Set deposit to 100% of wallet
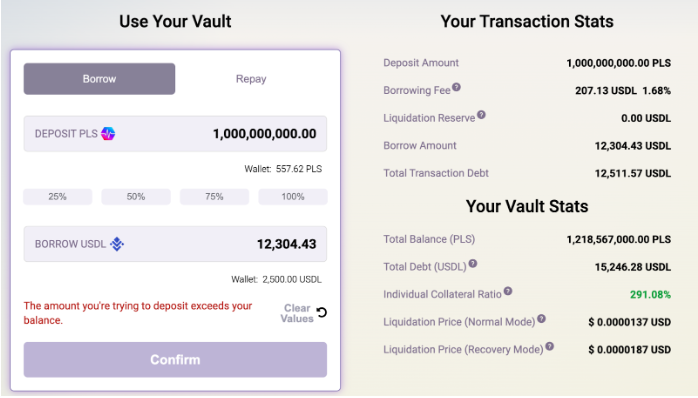Viewport: 698px width, 398px height. (x=293, y=197)
